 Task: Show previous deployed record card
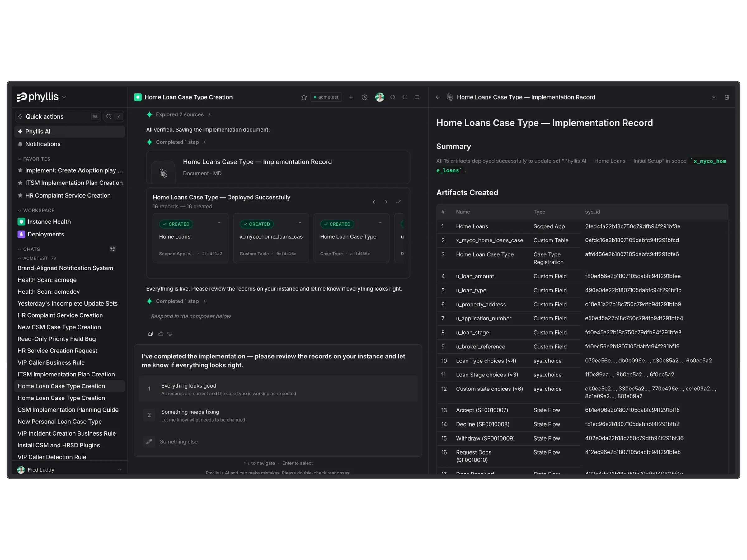point(374,202)
